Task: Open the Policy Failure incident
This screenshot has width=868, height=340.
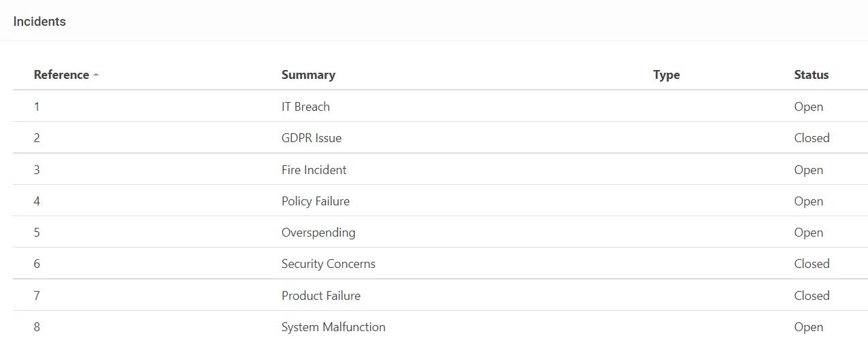Action: coord(316,201)
